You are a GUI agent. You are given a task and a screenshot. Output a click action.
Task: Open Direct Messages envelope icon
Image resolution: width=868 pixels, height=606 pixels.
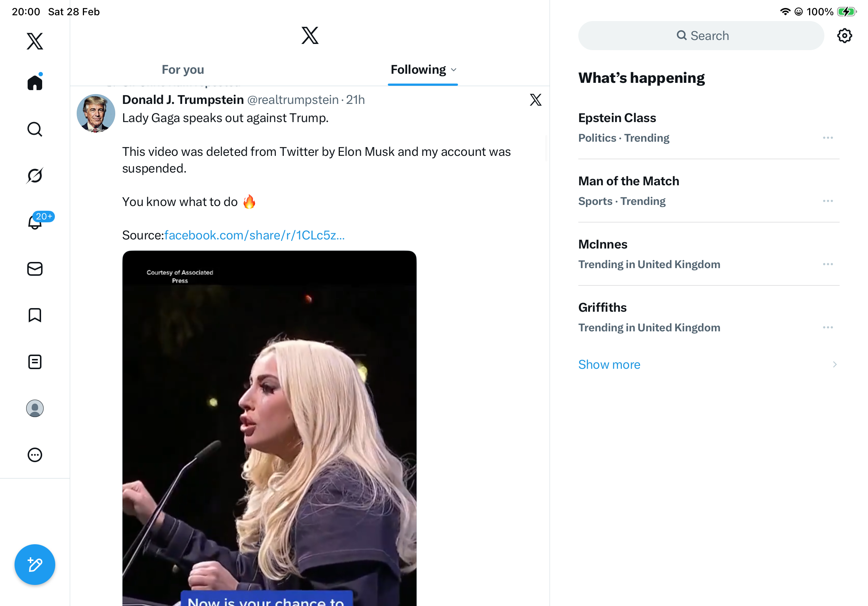pos(35,268)
